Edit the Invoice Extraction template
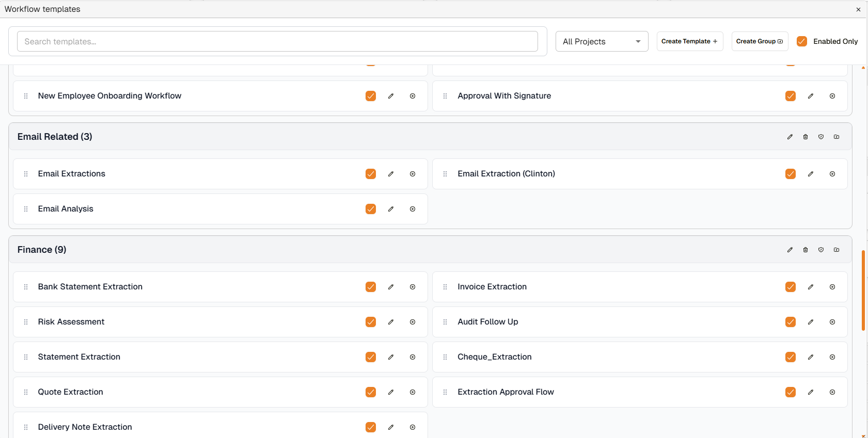Viewport: 868px width, 438px height. (x=811, y=287)
